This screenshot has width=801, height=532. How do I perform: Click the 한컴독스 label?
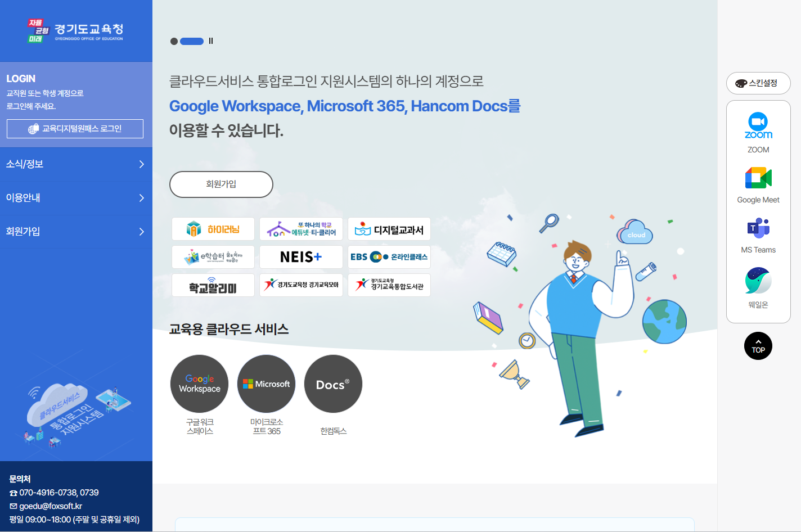[334, 431]
